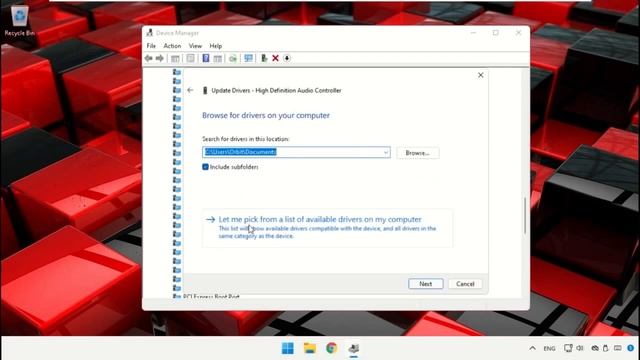Image resolution: width=640 pixels, height=360 pixels.
Task: Click the red X Uninstall device toolbar icon
Action: (x=276, y=58)
